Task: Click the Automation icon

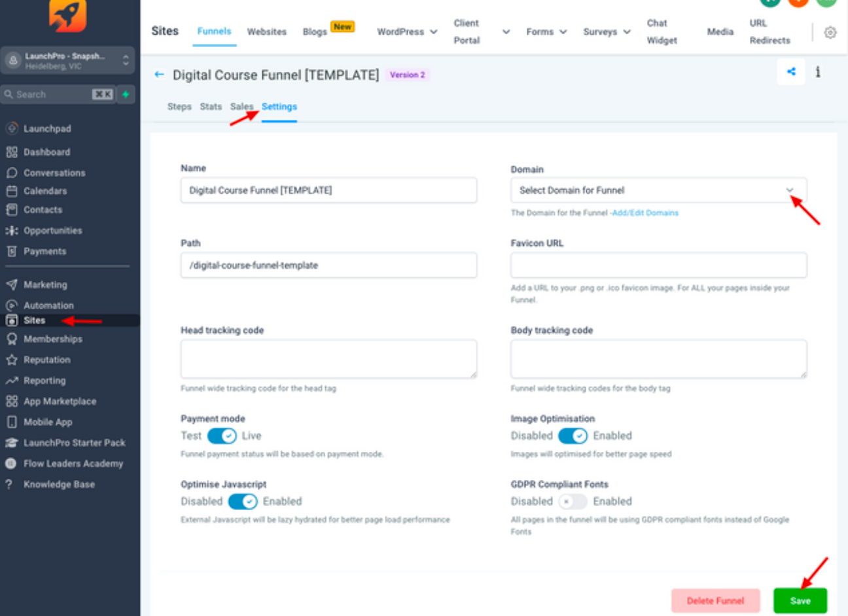Action: pyautogui.click(x=11, y=305)
